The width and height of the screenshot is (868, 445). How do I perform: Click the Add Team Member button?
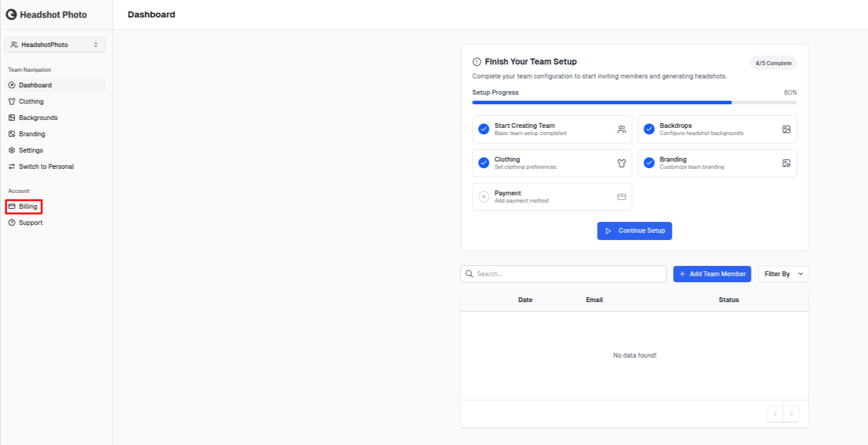[x=712, y=274]
